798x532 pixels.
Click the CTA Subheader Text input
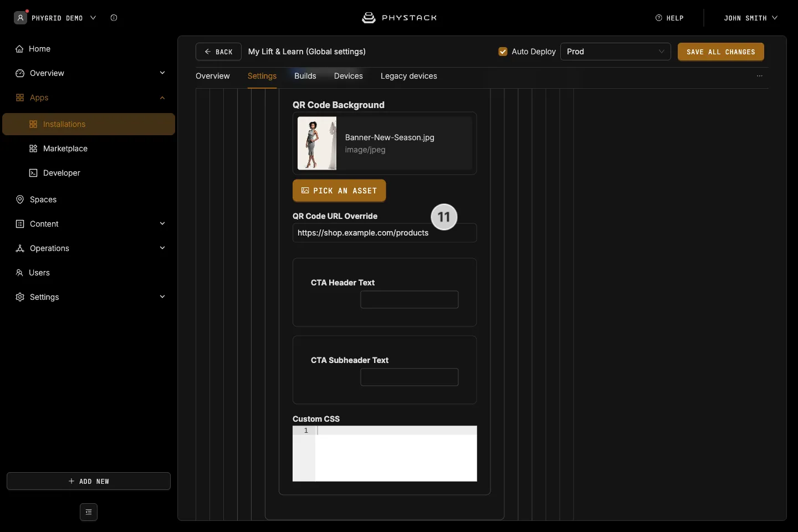410,377
